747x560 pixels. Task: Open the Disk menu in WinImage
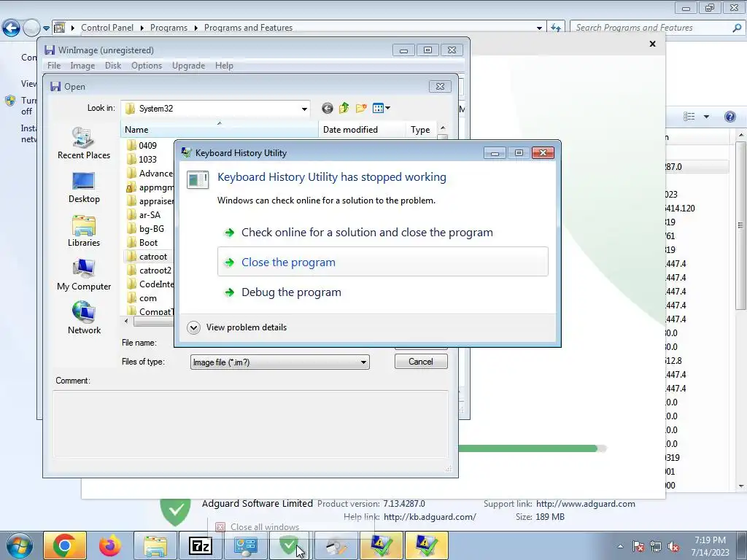(113, 65)
